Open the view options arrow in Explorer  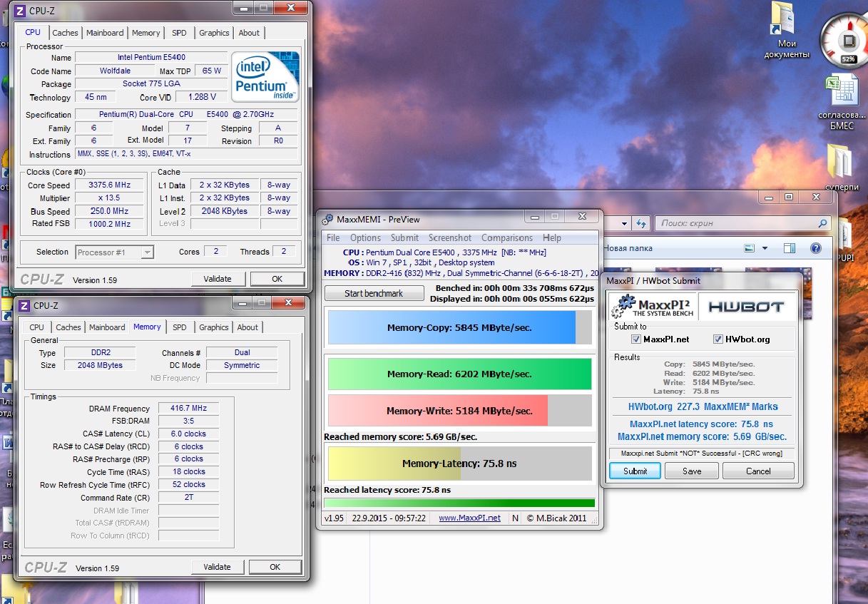point(765,248)
